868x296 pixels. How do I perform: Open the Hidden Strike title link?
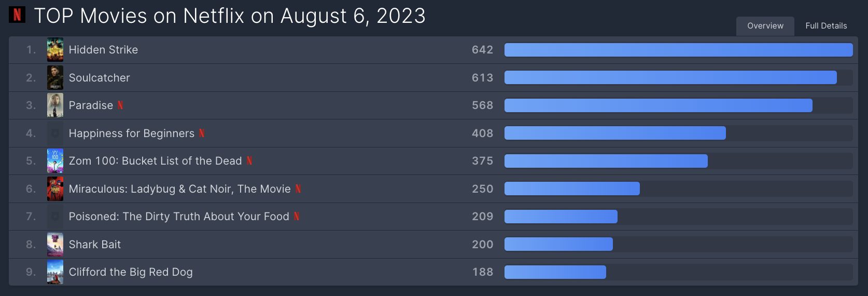pos(104,50)
